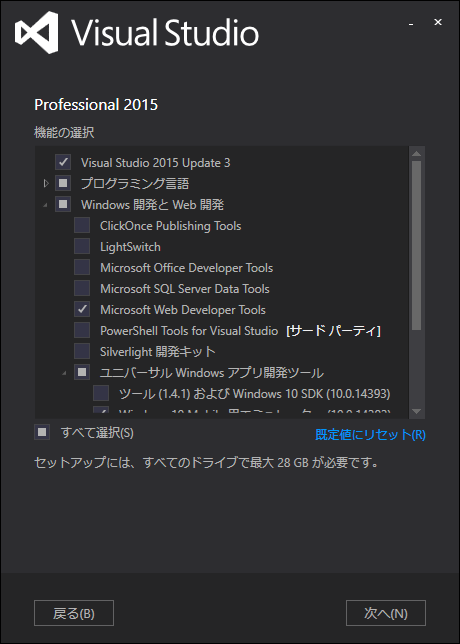This screenshot has width=460, height=644.
Task: Select Microsoft Office Developer Tools label
Action: 186,268
